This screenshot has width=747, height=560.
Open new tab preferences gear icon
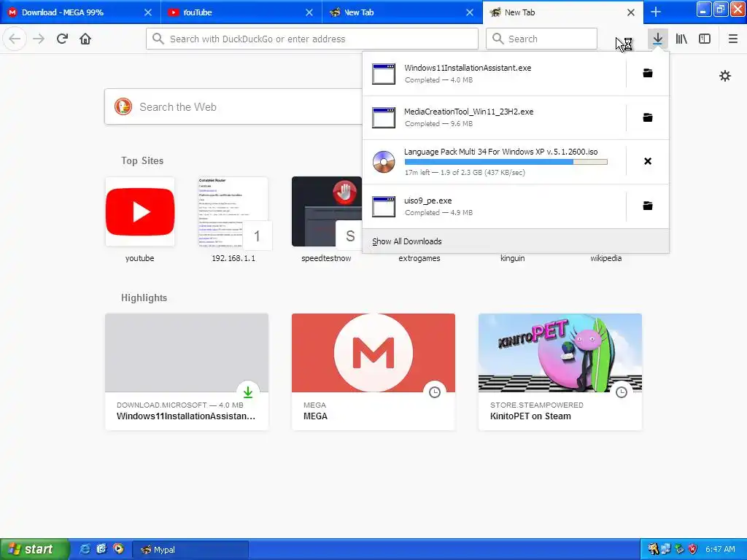coord(724,76)
